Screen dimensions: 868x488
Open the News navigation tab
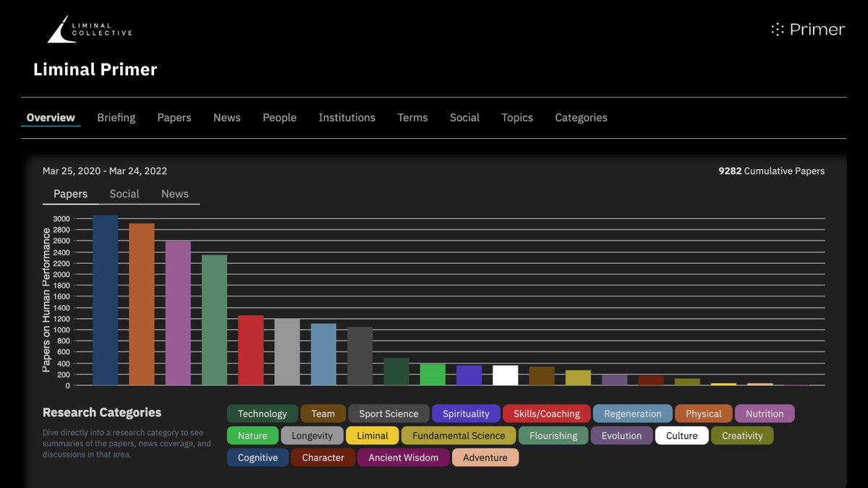[x=227, y=117]
